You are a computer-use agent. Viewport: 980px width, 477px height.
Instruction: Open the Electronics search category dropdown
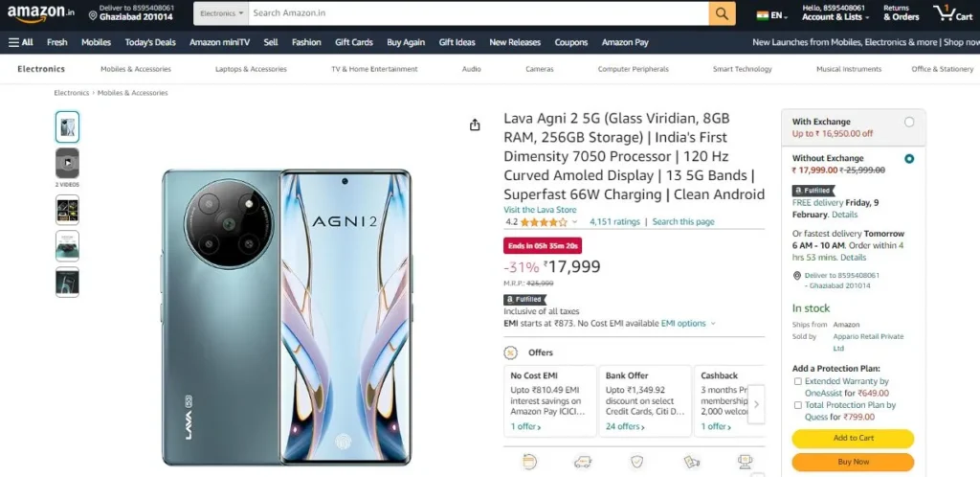(x=221, y=13)
